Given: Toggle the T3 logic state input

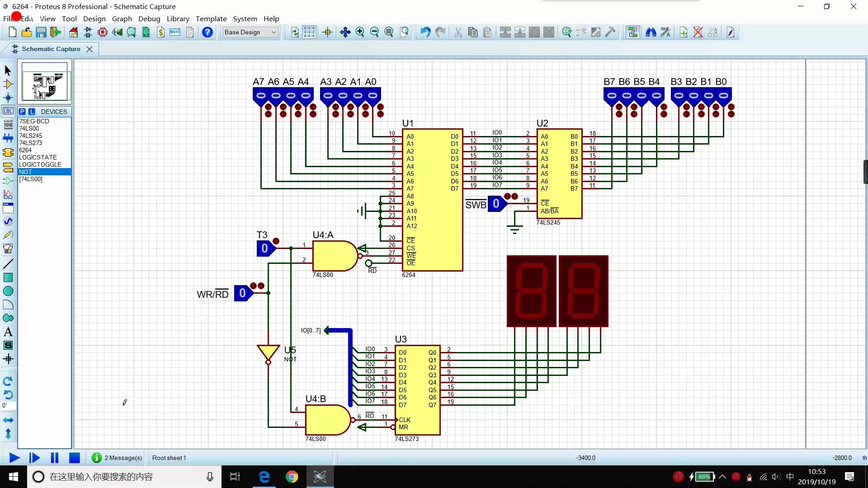Looking at the screenshot, I should coord(264,249).
